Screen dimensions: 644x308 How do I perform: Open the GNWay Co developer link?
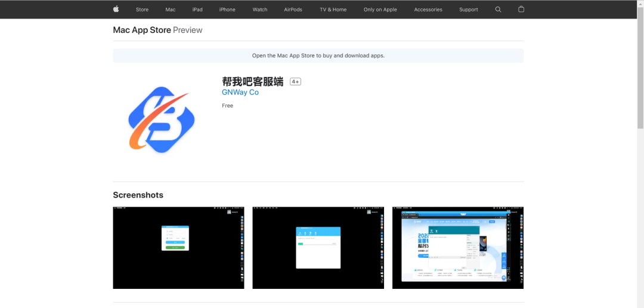(x=240, y=93)
